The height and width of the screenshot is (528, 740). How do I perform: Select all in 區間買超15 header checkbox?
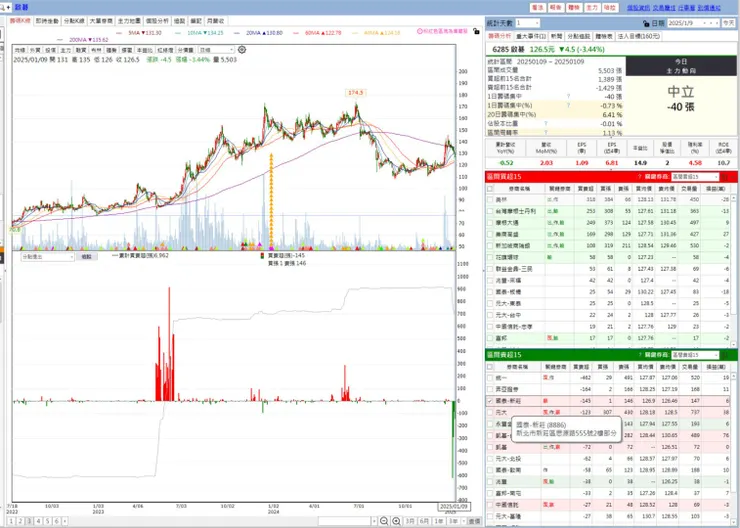(490, 188)
